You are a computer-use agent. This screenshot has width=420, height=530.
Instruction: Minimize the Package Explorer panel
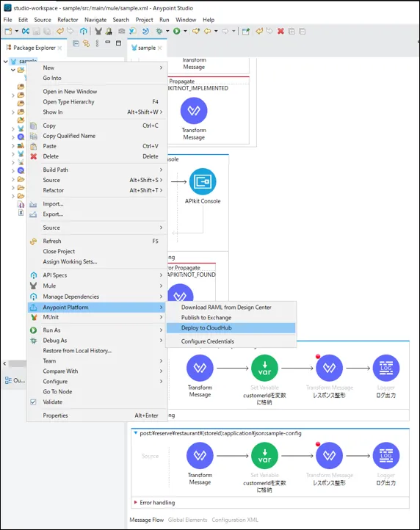[x=107, y=43]
